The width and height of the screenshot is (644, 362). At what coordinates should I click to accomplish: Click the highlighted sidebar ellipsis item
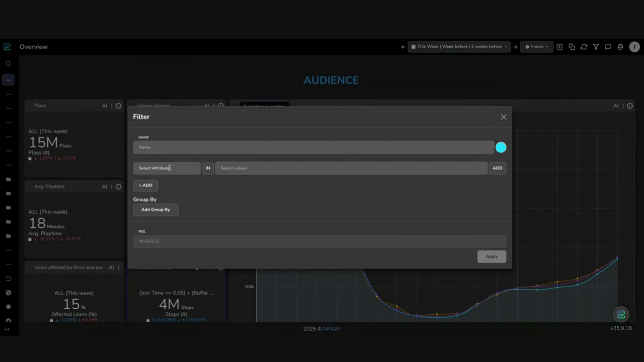pos(8,80)
